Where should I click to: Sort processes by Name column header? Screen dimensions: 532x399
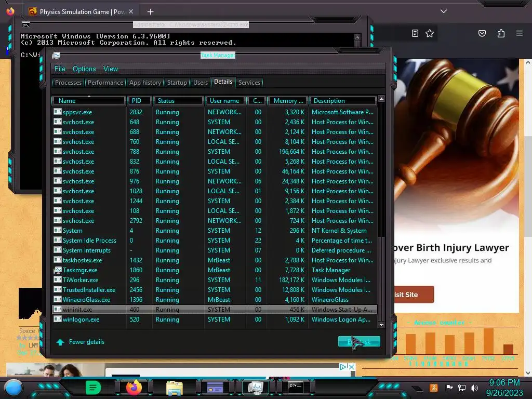88,101
